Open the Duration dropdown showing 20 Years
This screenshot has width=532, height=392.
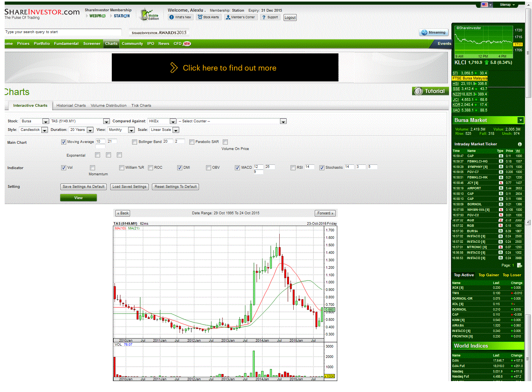[90, 130]
